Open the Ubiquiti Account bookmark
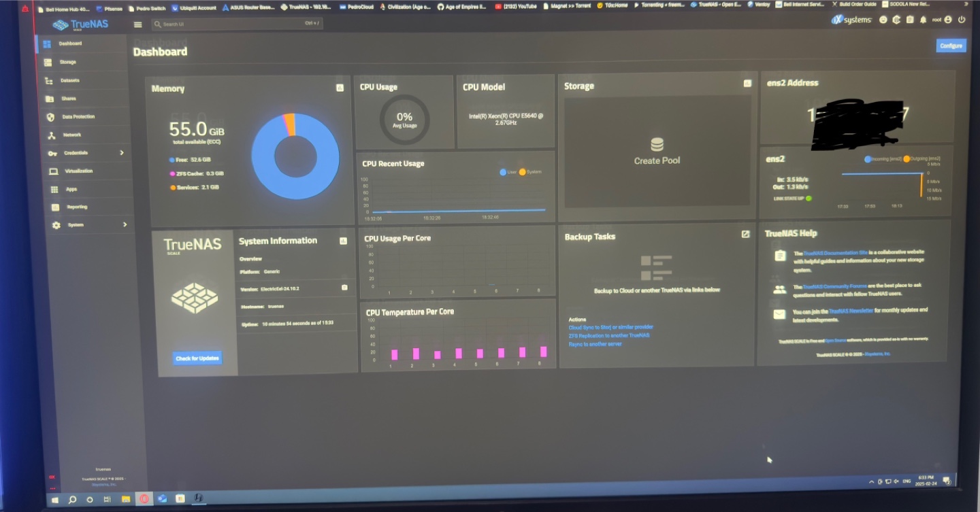Viewport: 980px width, 512px height. (x=194, y=8)
